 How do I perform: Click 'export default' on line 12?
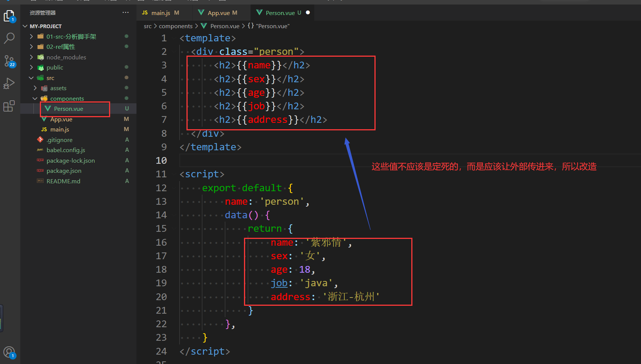(x=242, y=188)
